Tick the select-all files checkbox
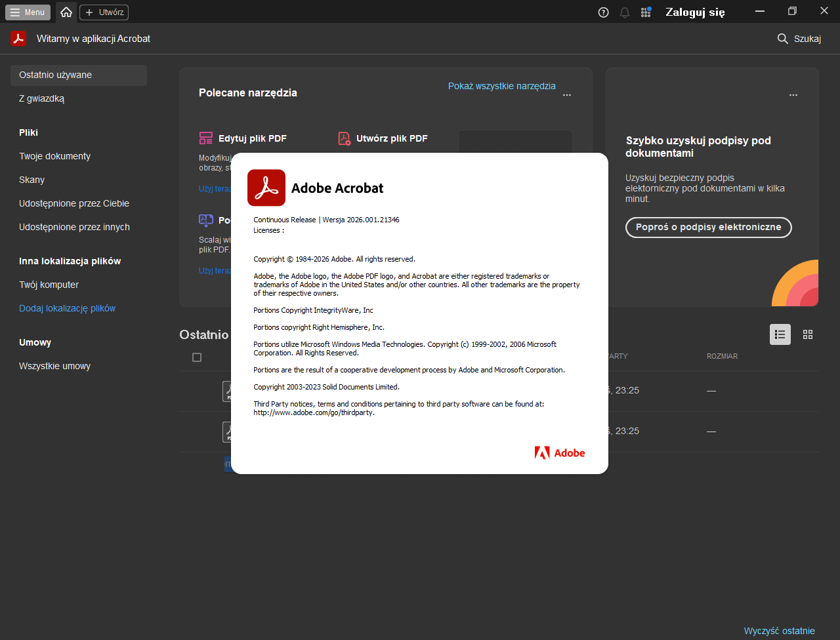The image size is (840, 640). pyautogui.click(x=197, y=357)
